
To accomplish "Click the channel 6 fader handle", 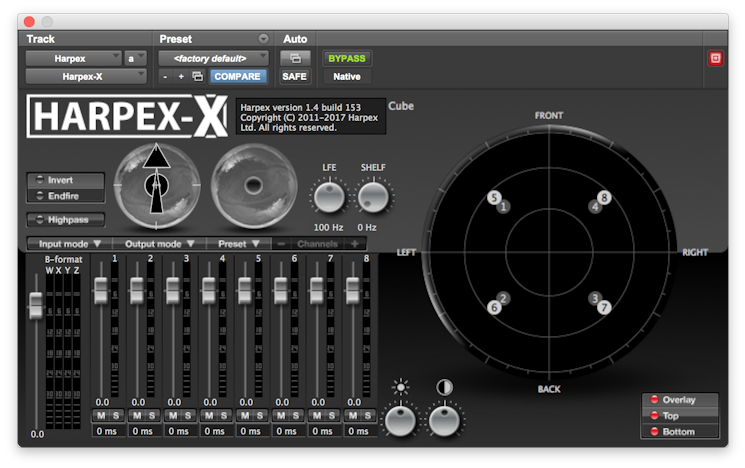I will [281, 290].
